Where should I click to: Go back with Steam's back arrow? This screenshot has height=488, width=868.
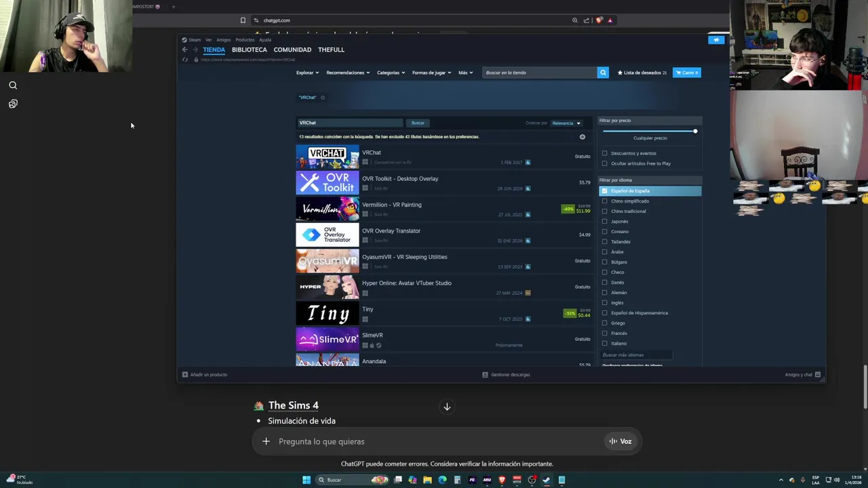click(x=184, y=49)
